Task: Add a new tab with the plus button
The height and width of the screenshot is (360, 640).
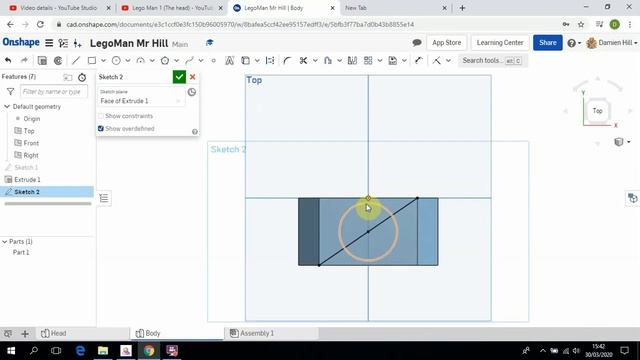Action: pyautogui.click(x=25, y=333)
